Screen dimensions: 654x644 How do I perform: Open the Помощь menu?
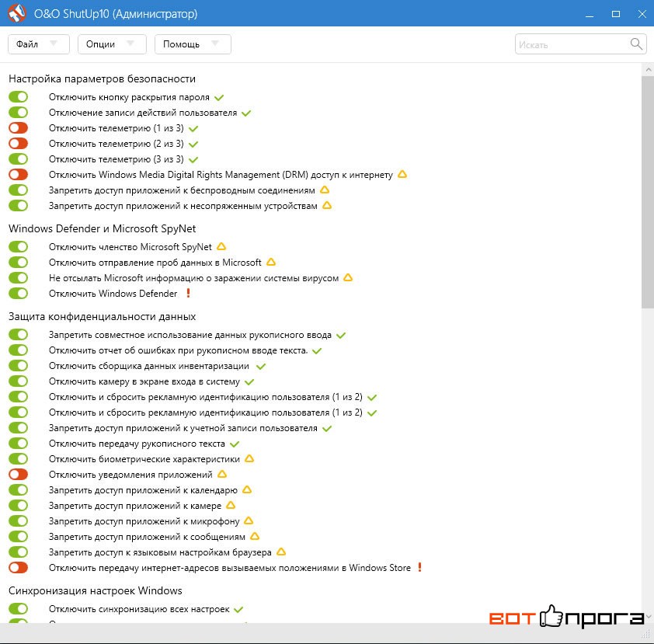point(193,44)
